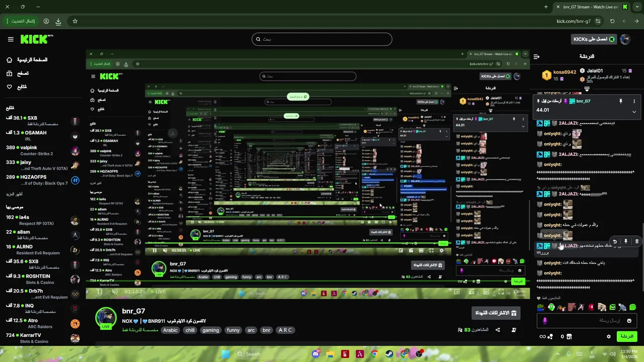This screenshot has width=644, height=362.
Task: Bookmark this page with the star icon
Action: click(x=75, y=21)
